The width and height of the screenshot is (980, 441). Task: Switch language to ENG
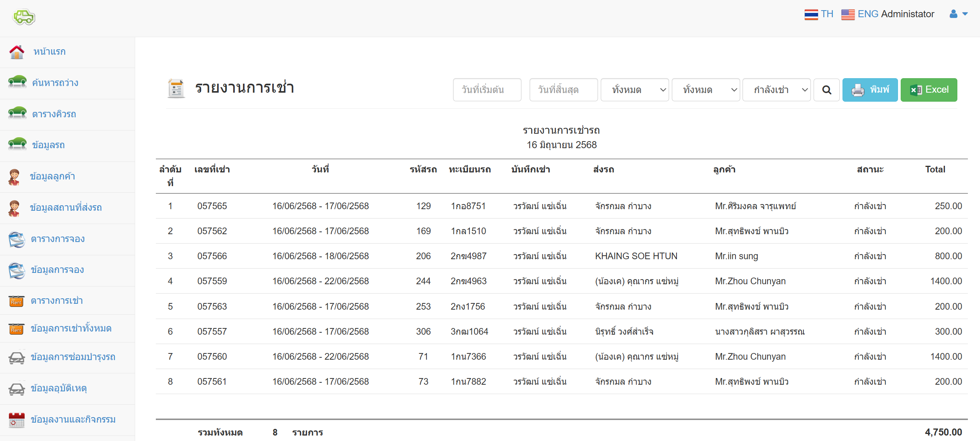868,14
